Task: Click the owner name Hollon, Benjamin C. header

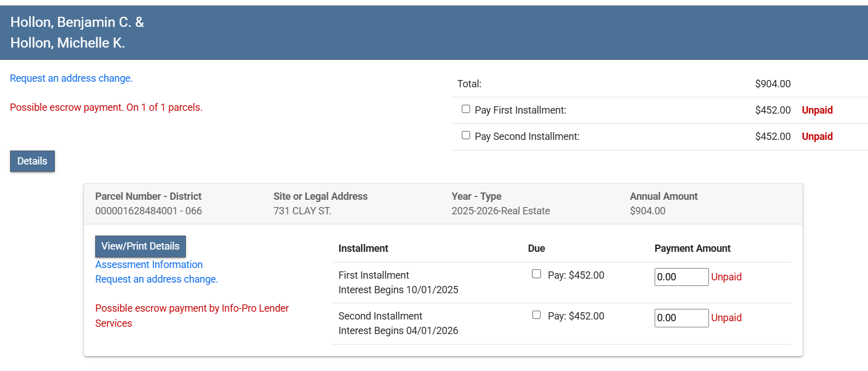Action: [x=77, y=22]
